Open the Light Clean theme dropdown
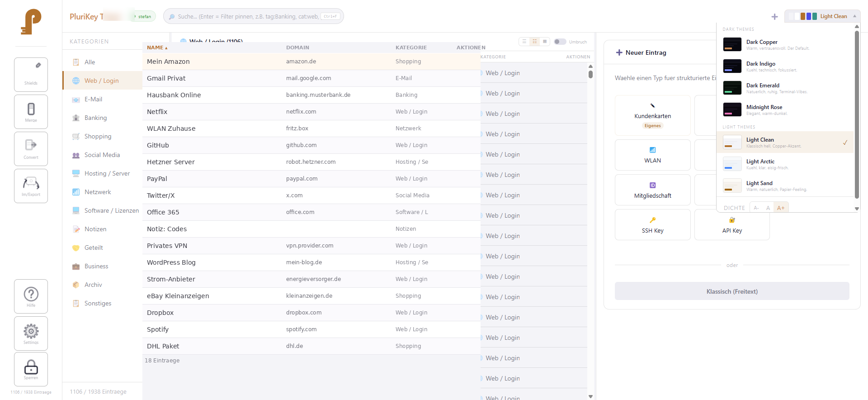This screenshot has width=868, height=400. coord(822,16)
